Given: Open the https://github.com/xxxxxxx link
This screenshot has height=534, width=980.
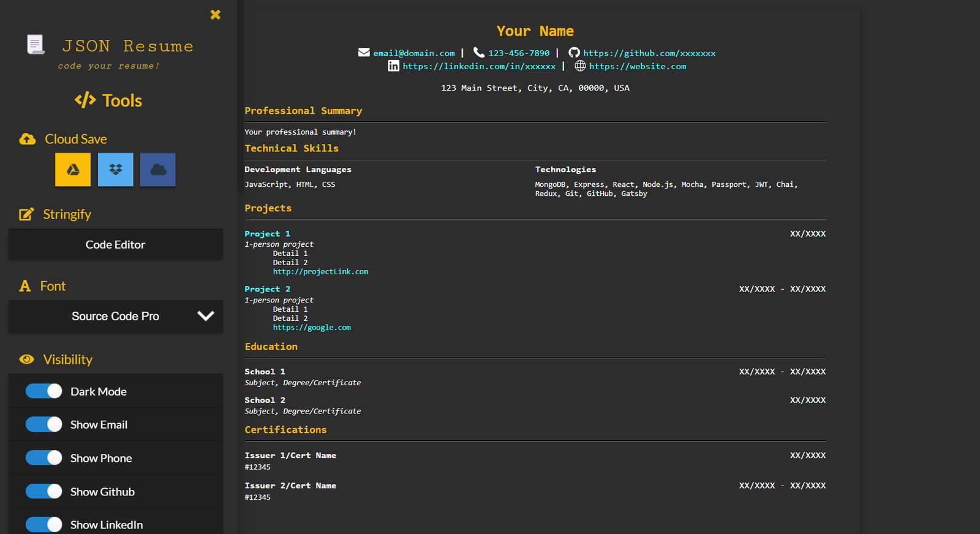Looking at the screenshot, I should click(649, 53).
